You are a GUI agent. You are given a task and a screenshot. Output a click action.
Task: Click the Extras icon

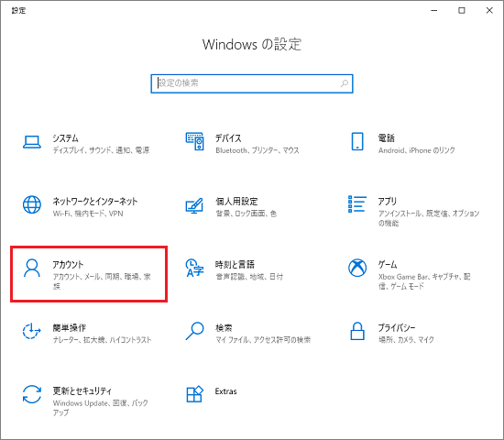(x=194, y=394)
